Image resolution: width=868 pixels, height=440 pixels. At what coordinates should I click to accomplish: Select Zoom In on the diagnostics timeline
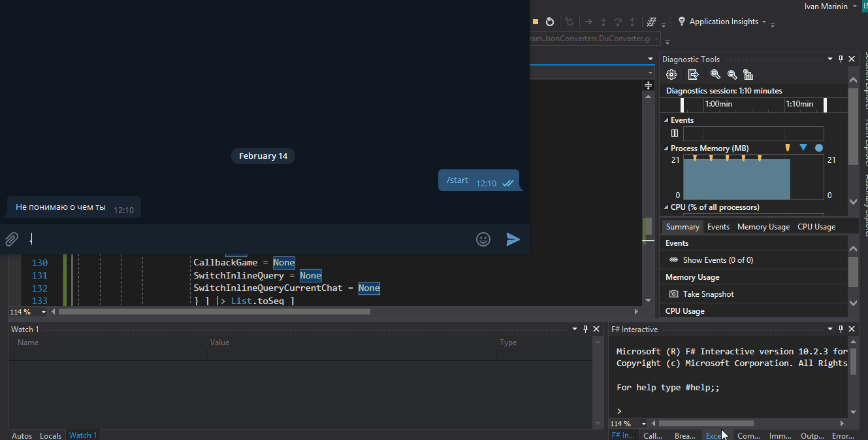point(715,75)
